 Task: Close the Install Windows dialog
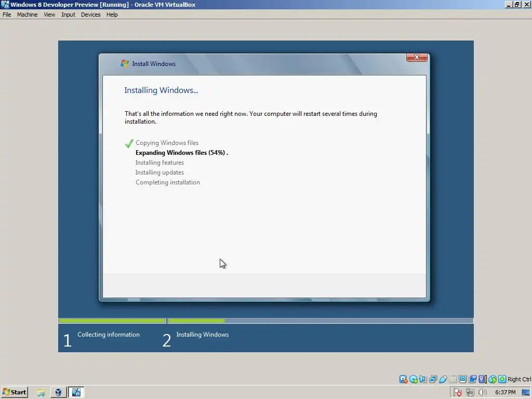[x=417, y=57]
